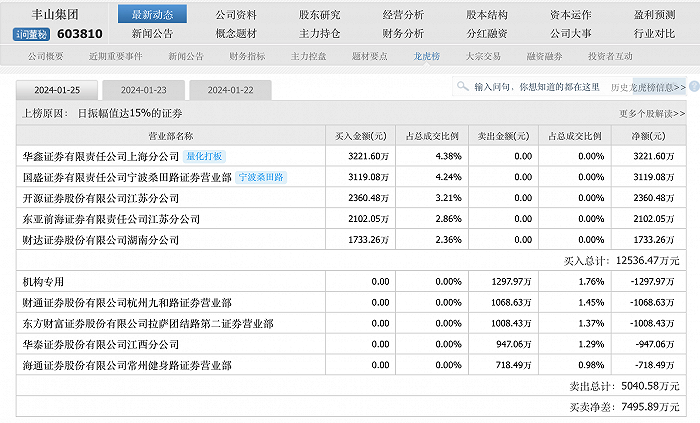The height and width of the screenshot is (423, 700).
Task: Click the 输入问句 search input field
Action: click(537, 87)
